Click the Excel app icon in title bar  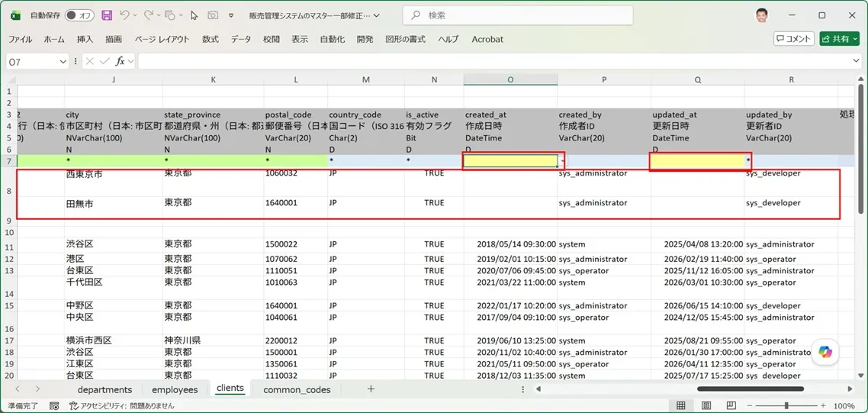(x=14, y=15)
